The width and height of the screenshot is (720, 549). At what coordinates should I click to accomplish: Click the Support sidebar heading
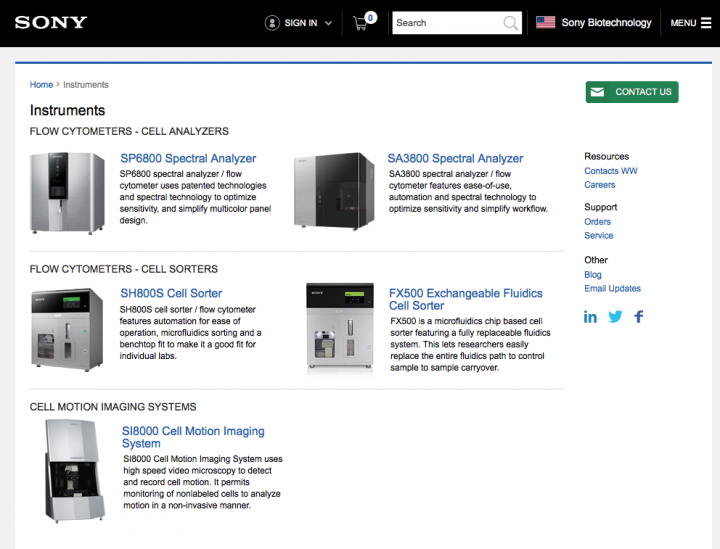pos(601,207)
